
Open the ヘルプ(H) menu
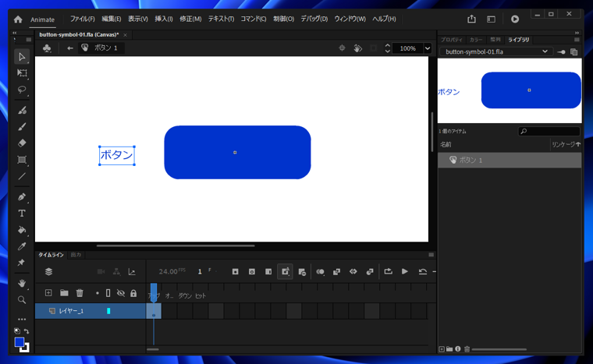(x=384, y=19)
